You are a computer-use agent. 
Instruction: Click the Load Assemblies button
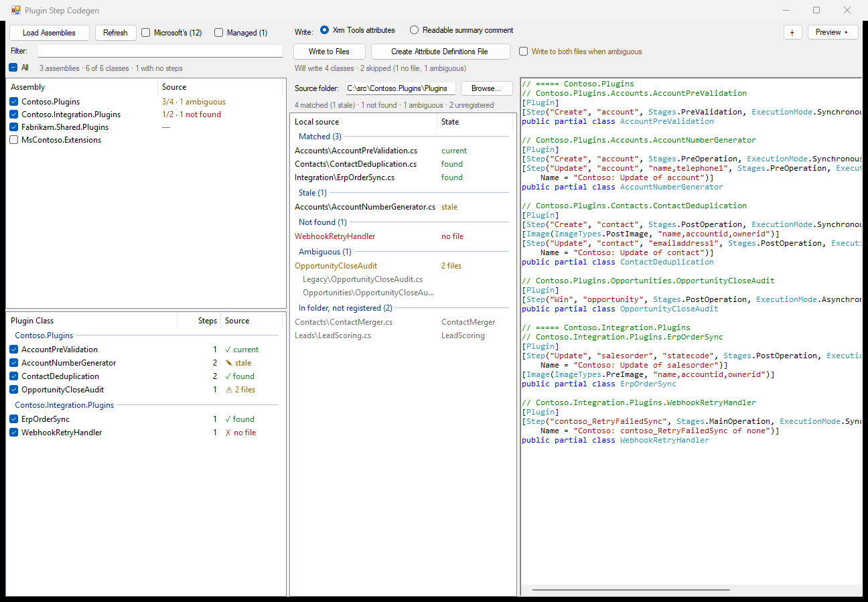(49, 33)
